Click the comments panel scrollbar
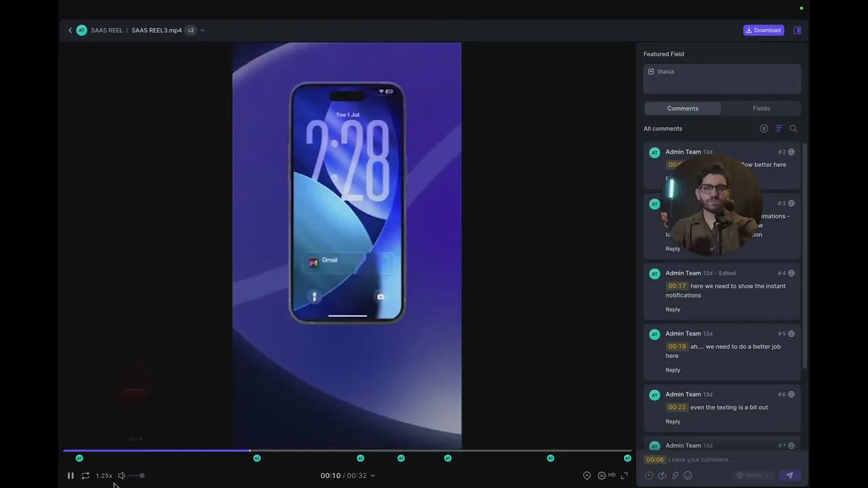 tap(805, 256)
